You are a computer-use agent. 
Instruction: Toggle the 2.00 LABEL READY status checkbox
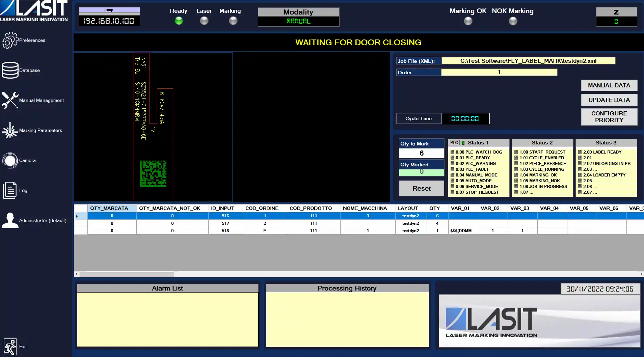(580, 152)
